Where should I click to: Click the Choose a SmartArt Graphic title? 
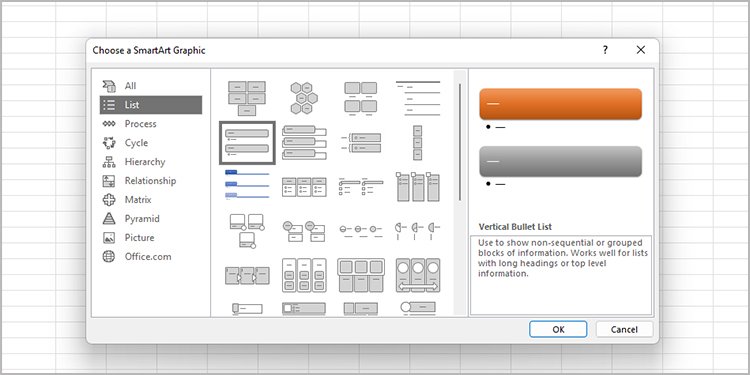click(149, 50)
